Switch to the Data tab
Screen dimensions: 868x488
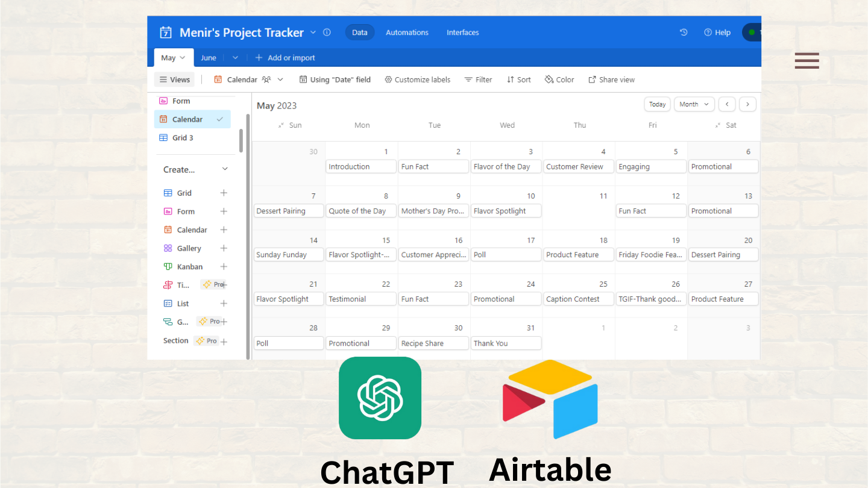(360, 33)
